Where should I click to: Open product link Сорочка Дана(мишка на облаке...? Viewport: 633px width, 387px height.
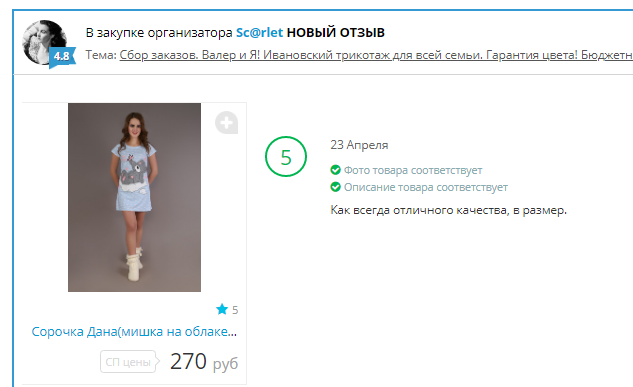coord(134,332)
